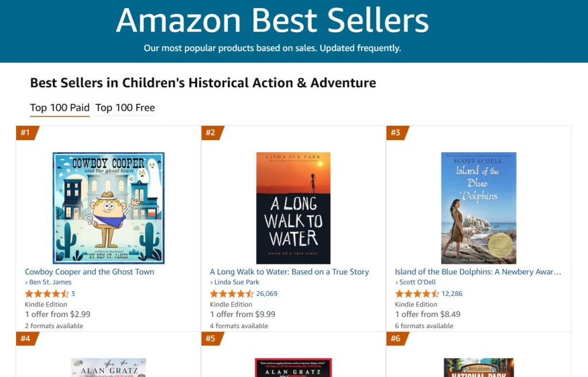Click the star rating for Island of the Blue Dolphins
This screenshot has height=377, width=588.
click(417, 294)
